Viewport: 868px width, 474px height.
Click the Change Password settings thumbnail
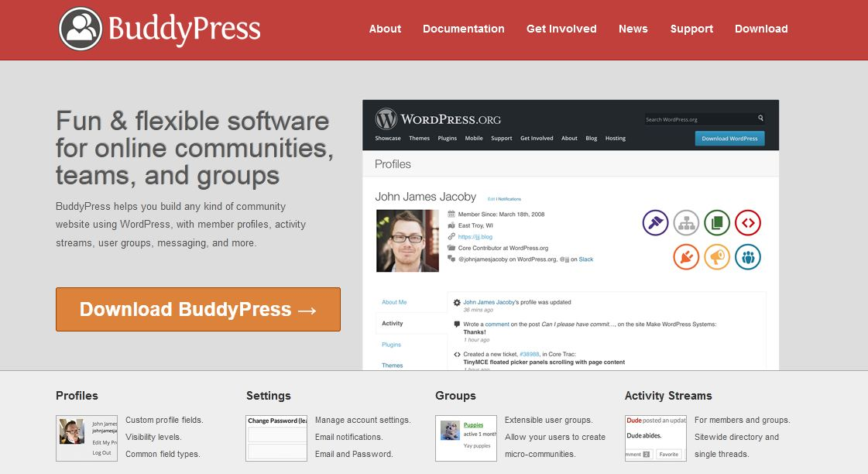pos(276,438)
